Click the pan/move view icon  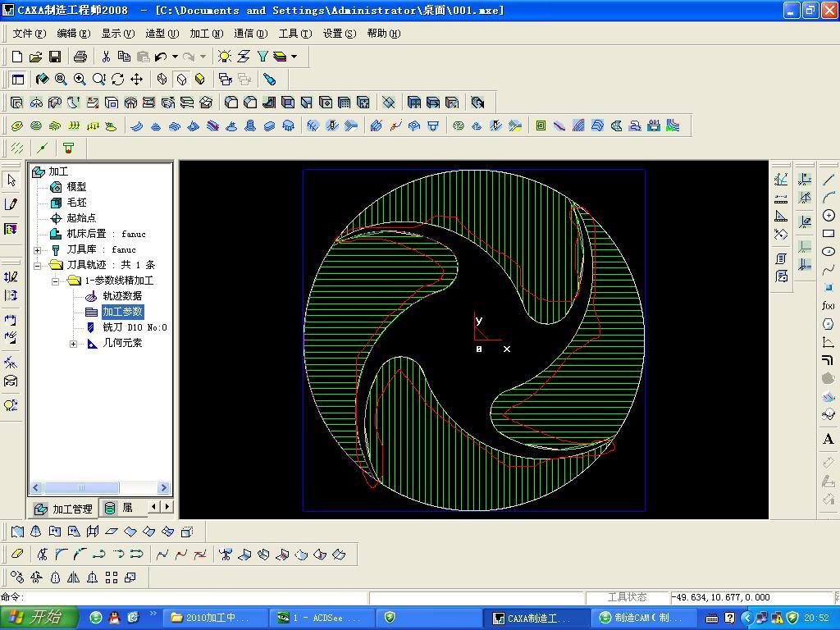tap(136, 80)
